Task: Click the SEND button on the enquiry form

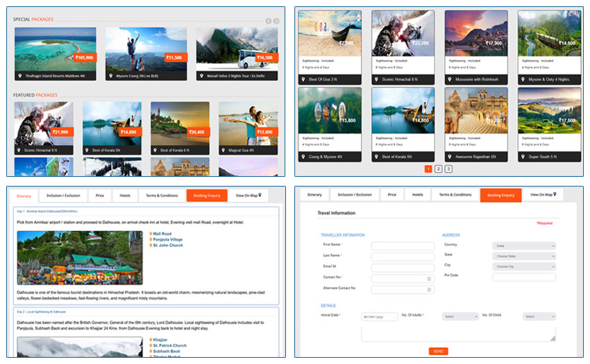Action: pyautogui.click(x=439, y=352)
